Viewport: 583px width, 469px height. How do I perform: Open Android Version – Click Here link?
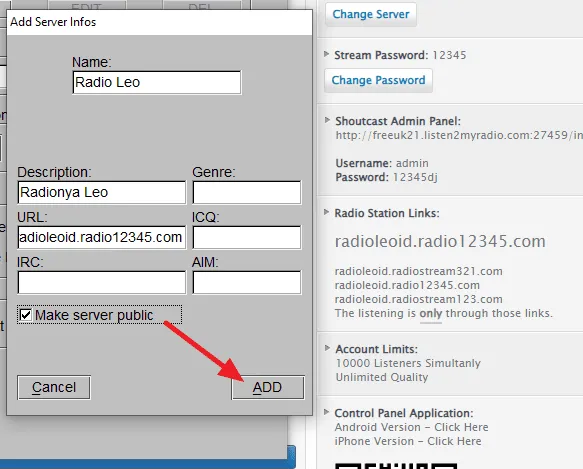[x=412, y=427]
